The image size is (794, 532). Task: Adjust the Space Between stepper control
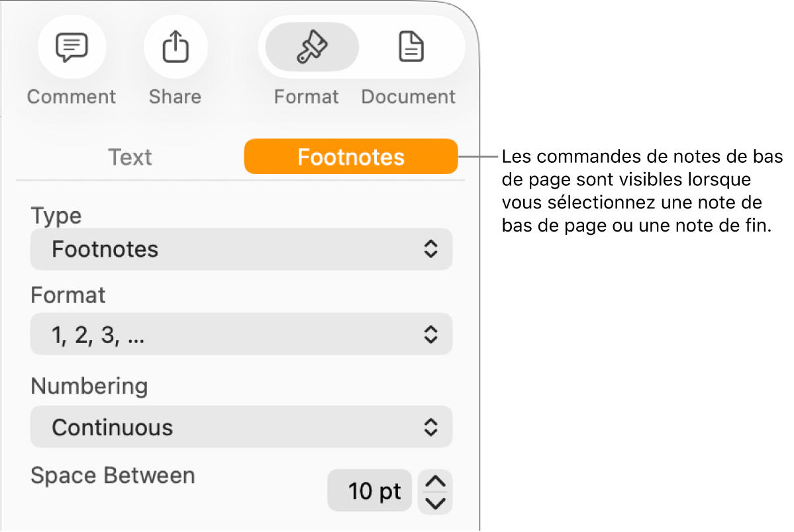coord(435,491)
